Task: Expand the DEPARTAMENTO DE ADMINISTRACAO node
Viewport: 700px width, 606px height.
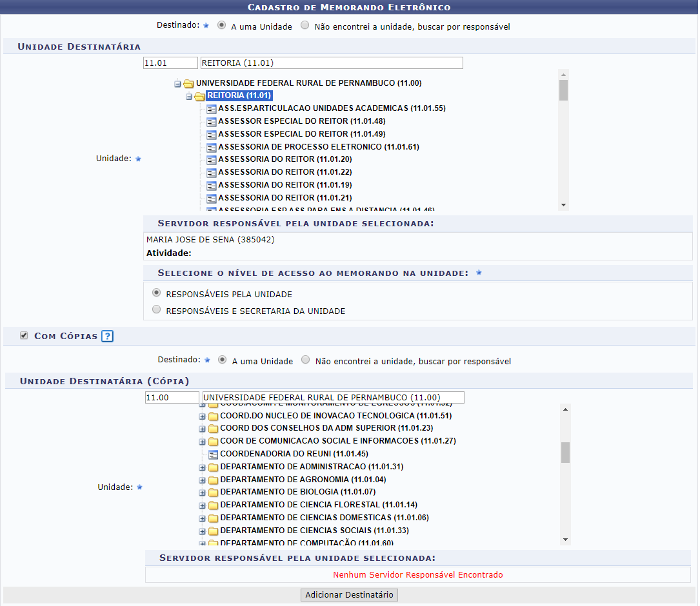Action: click(x=203, y=467)
